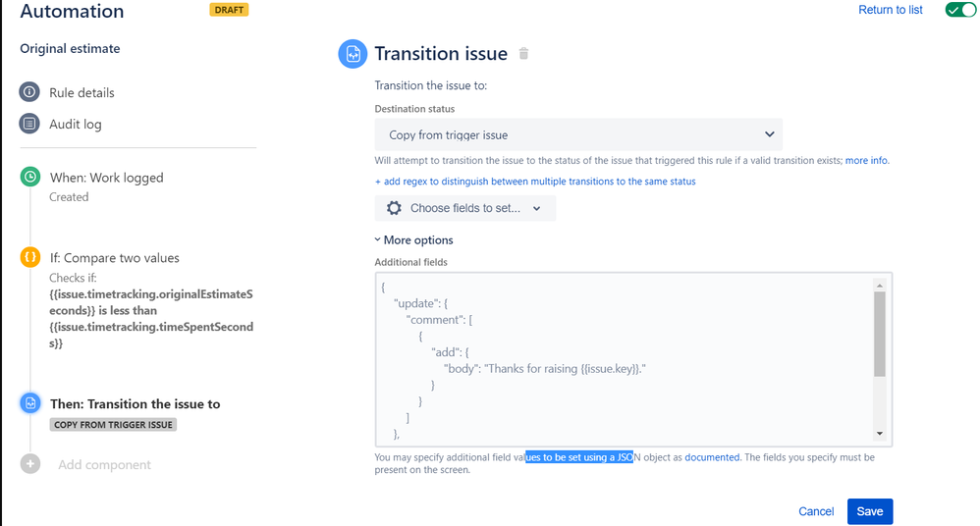Select the blue Transition issue step icon
This screenshot has height=526, width=980.
tap(30, 403)
